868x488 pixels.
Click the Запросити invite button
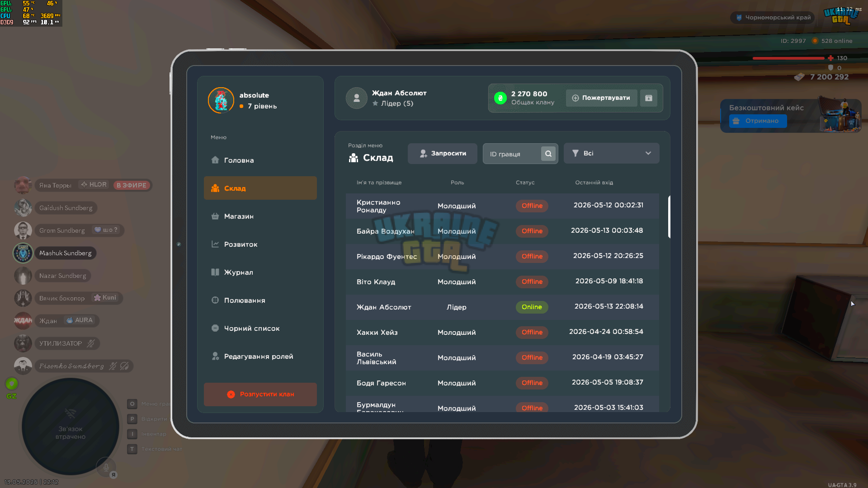442,153
